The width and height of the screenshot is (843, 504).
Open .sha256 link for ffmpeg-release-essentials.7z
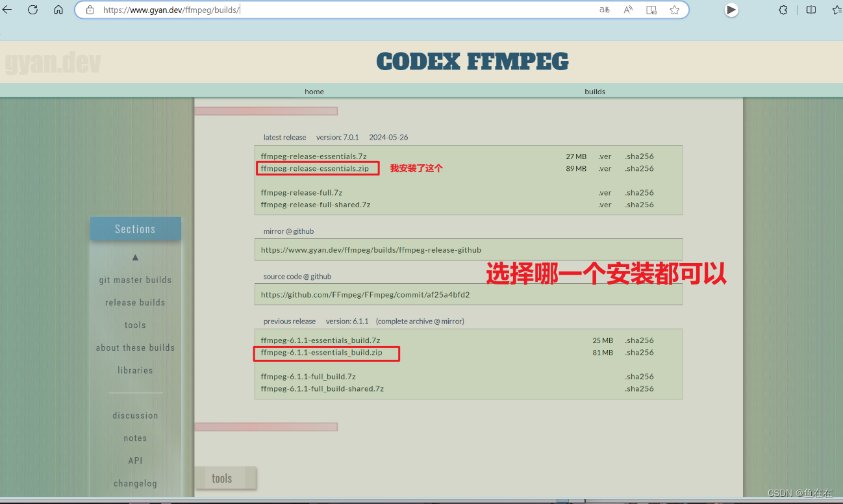point(639,157)
